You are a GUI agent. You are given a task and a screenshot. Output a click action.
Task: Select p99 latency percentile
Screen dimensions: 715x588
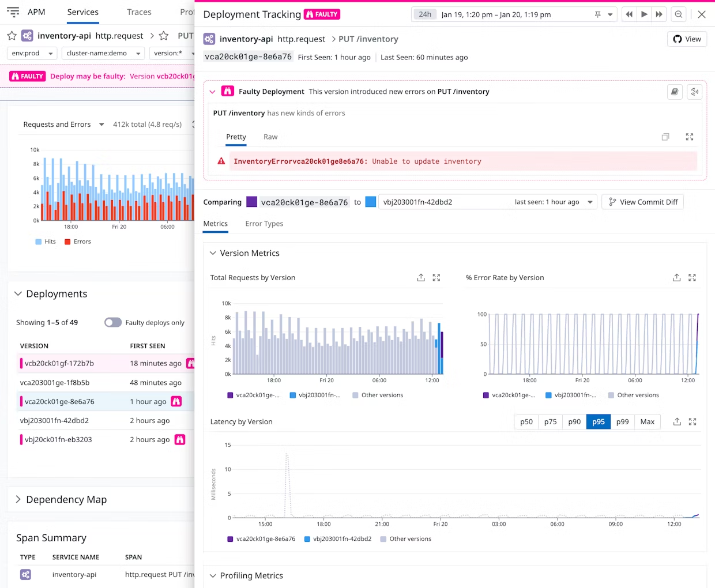pos(623,422)
